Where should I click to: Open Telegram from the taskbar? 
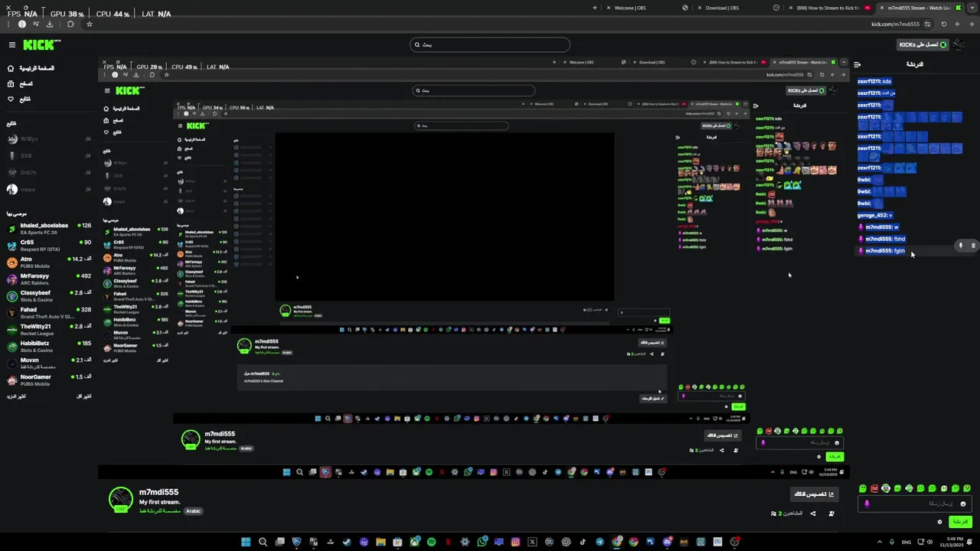click(x=599, y=542)
